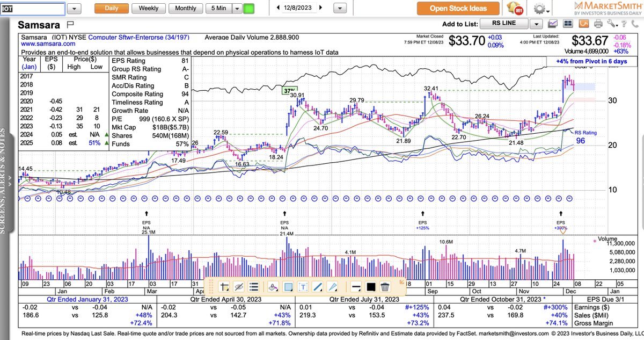Switch chart to Monthly period
This screenshot has height=340, width=644.
click(186, 9)
